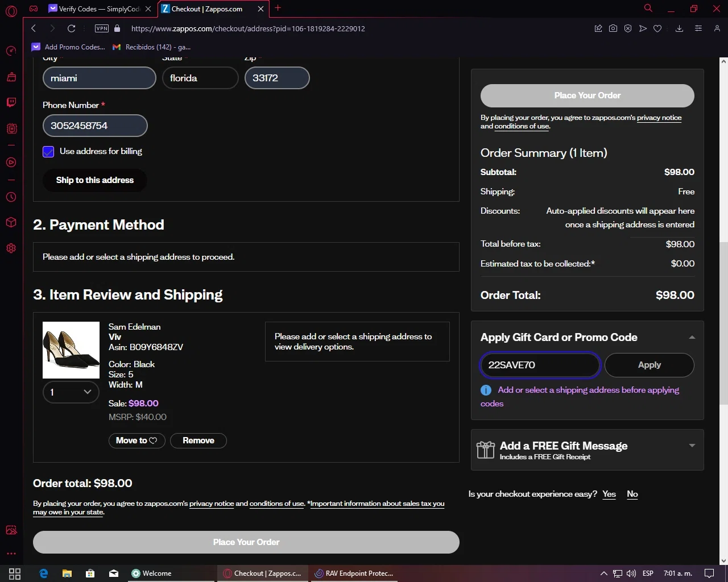Click Ship to this address button

[x=95, y=180]
